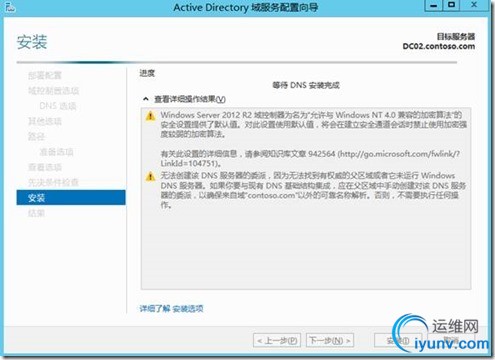Click the wizard app icon in title bar
Image resolution: width=495 pixels, height=360 pixels.
pos(10,6)
